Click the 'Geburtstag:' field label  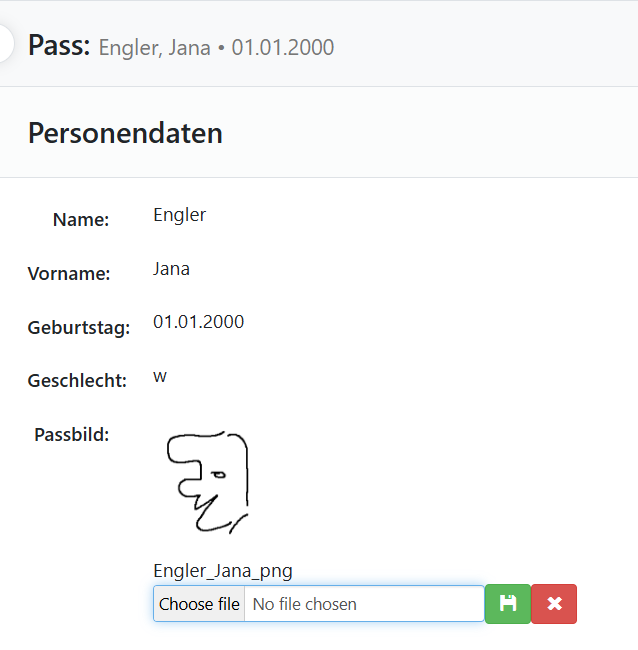coord(79,327)
